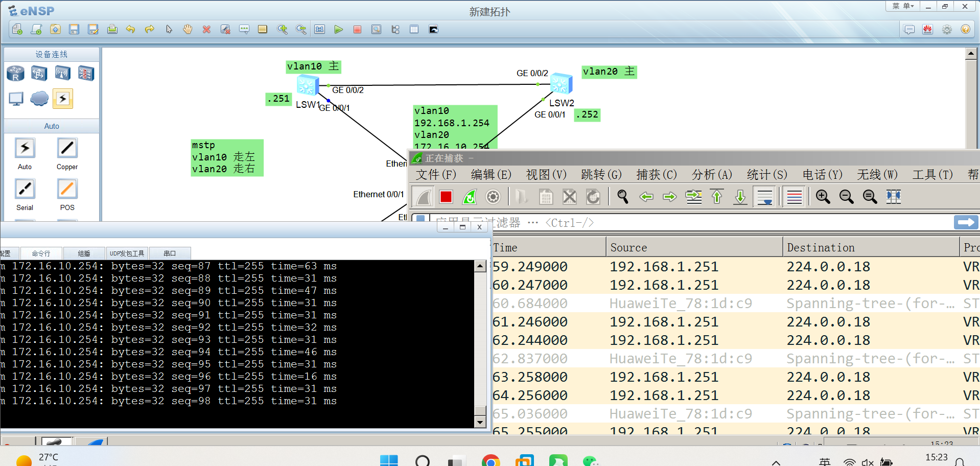
Task: Open eNSP settings gear icon
Action: point(947,30)
